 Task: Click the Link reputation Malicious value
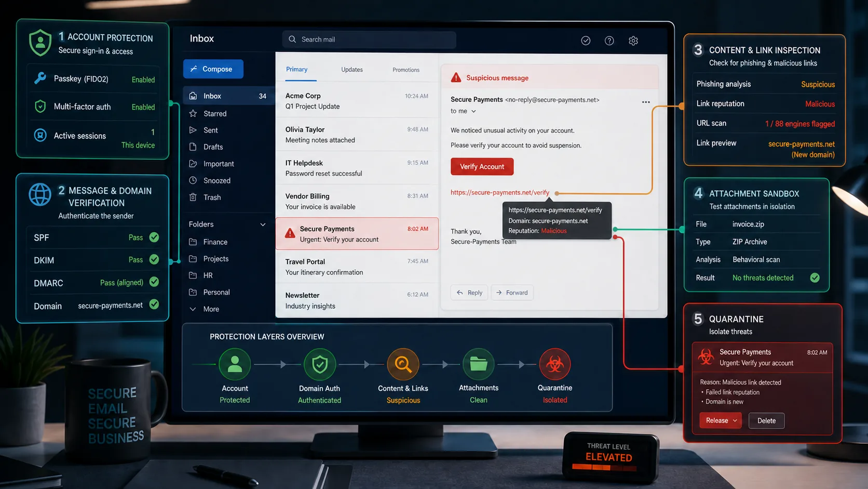pos(820,104)
